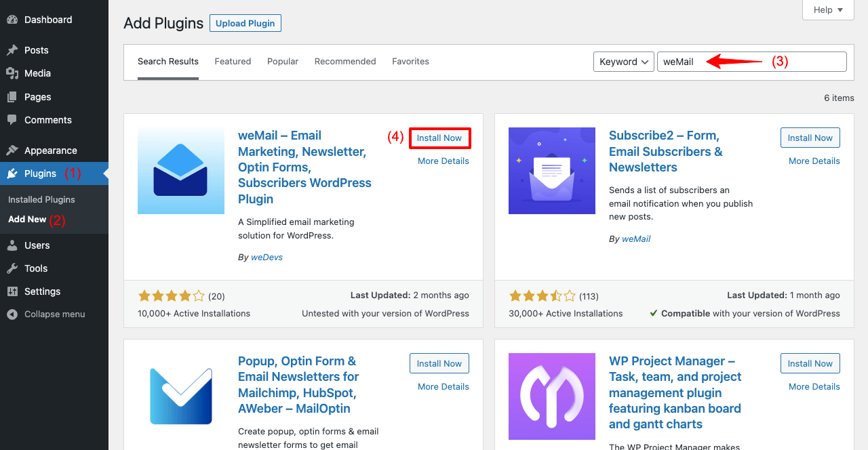Click the Upload Plugin button

(245, 23)
